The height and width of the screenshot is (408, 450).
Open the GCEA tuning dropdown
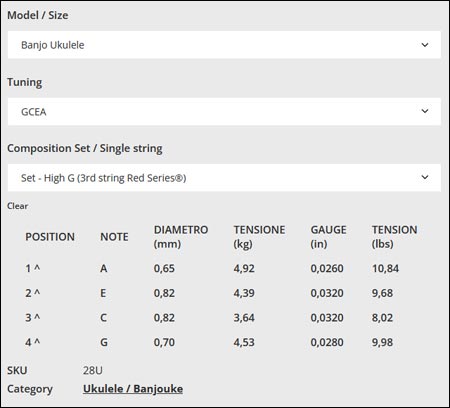click(224, 111)
